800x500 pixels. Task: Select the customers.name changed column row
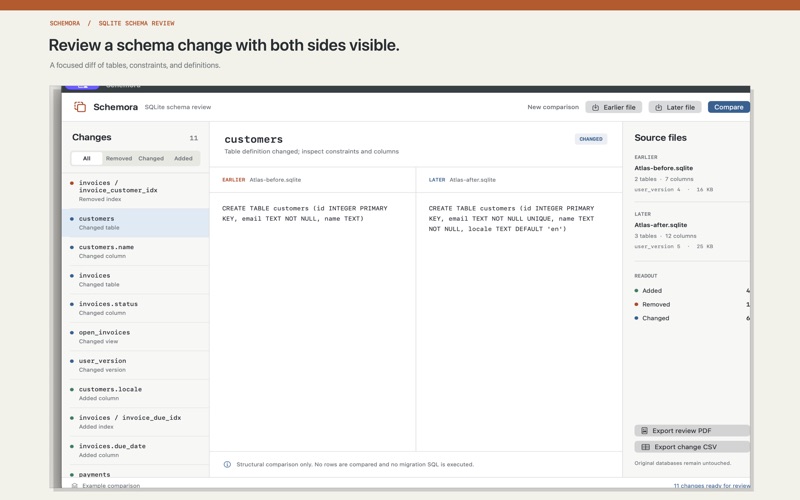[135, 251]
